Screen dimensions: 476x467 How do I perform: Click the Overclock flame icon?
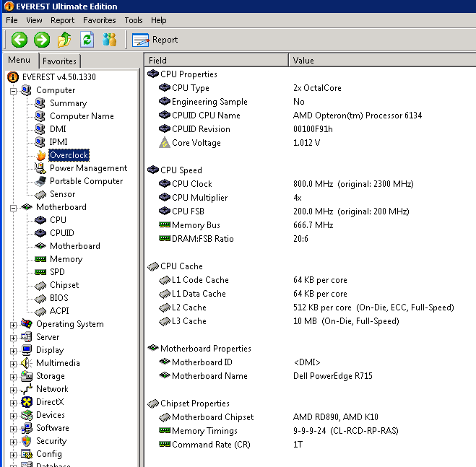40,155
